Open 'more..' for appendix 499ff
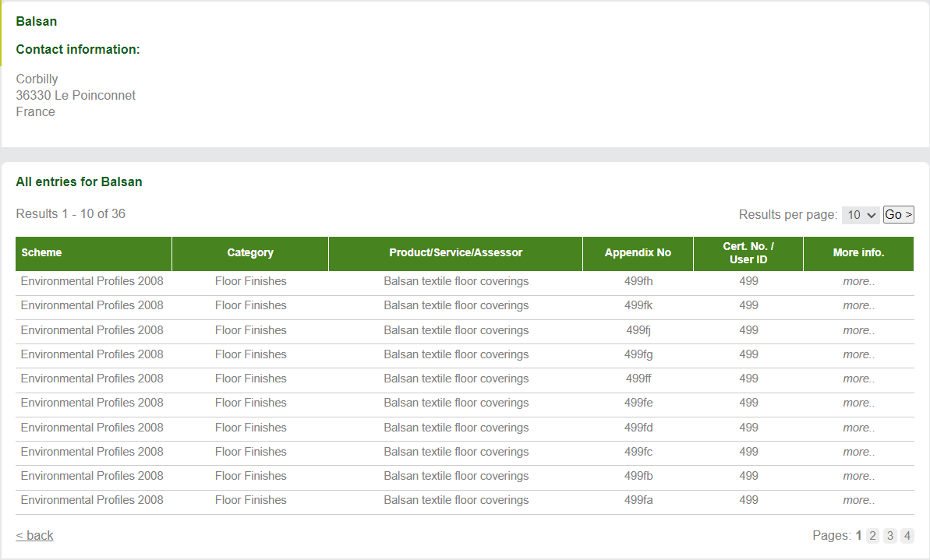 pos(858,379)
